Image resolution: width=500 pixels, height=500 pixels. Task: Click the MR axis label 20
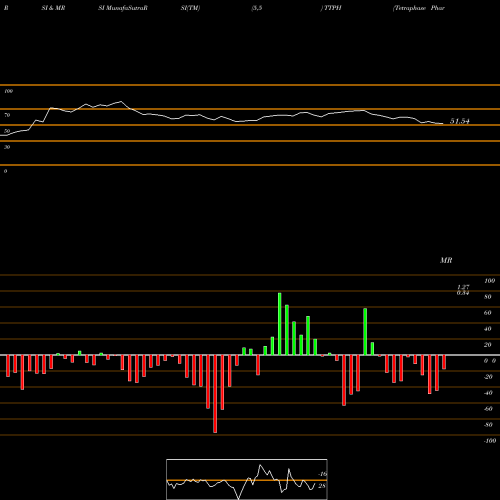(x=488, y=345)
